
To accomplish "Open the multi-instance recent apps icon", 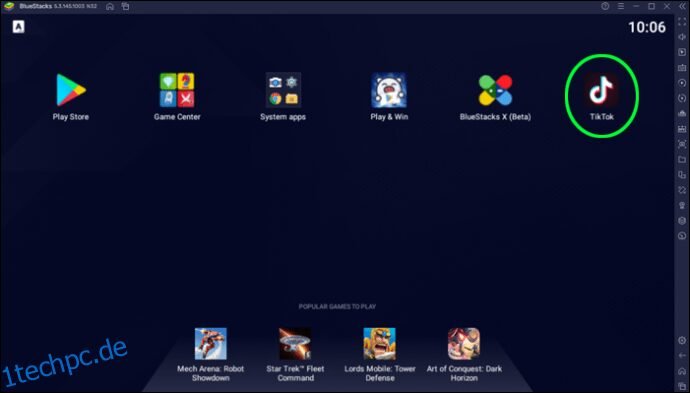I will (125, 6).
